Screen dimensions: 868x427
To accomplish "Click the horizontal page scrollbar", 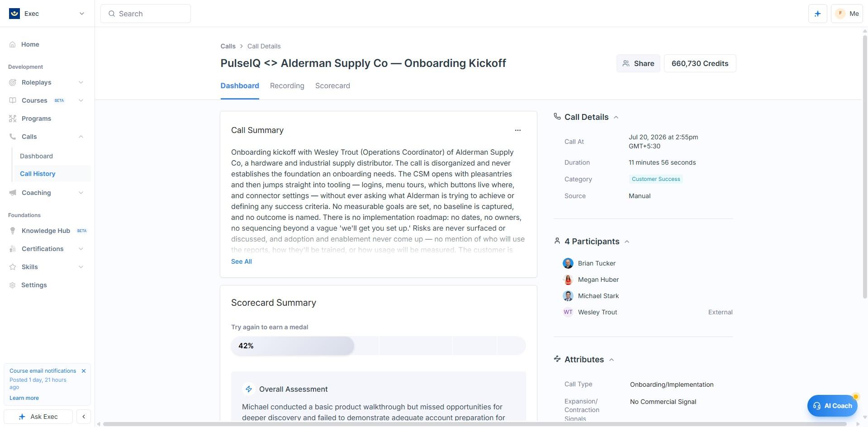I will click(x=474, y=424).
